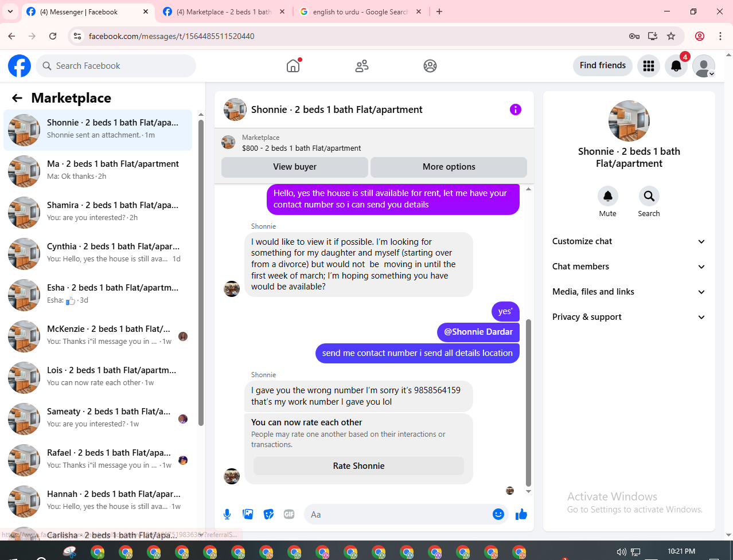This screenshot has width=733, height=560.
Task: Click the $800 - 2 beds 1 bath listing
Action: 301,148
